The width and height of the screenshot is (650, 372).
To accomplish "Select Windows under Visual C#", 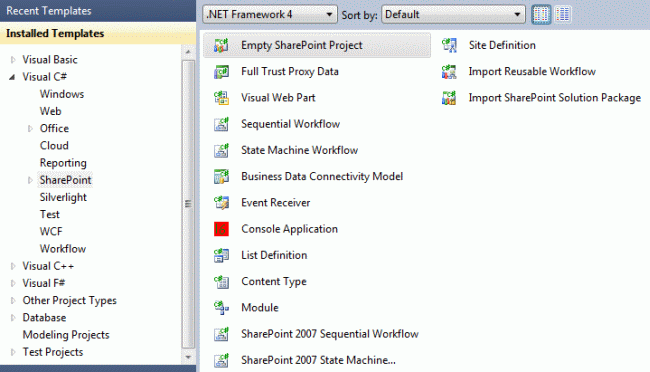I will click(62, 94).
